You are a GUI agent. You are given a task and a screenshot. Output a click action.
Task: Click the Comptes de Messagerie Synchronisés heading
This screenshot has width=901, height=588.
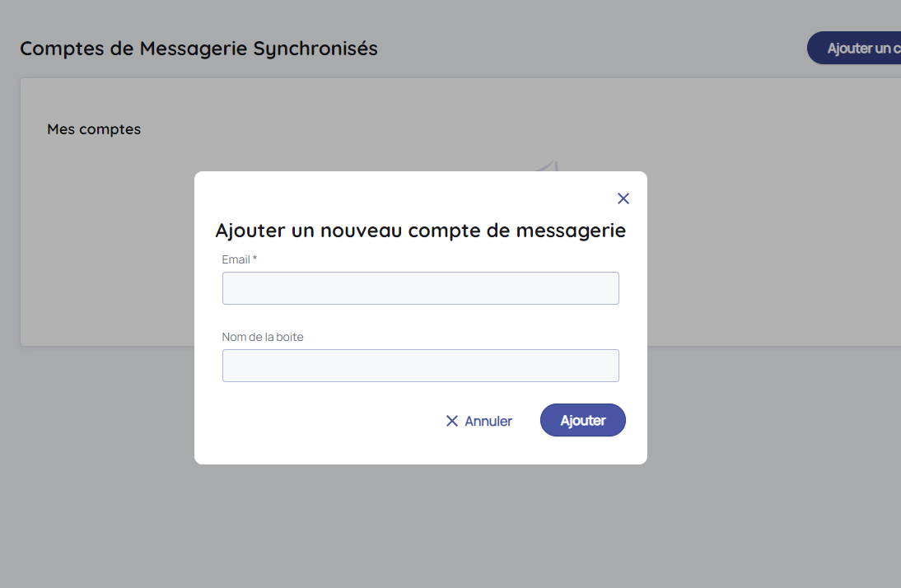click(198, 49)
